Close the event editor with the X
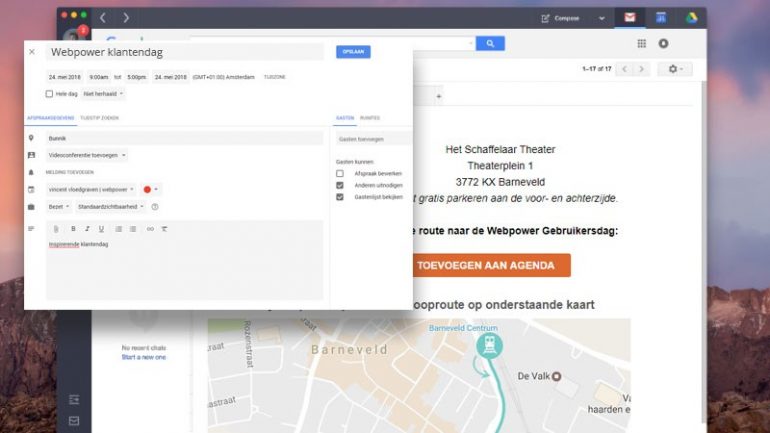The image size is (770, 433). pyautogui.click(x=32, y=52)
